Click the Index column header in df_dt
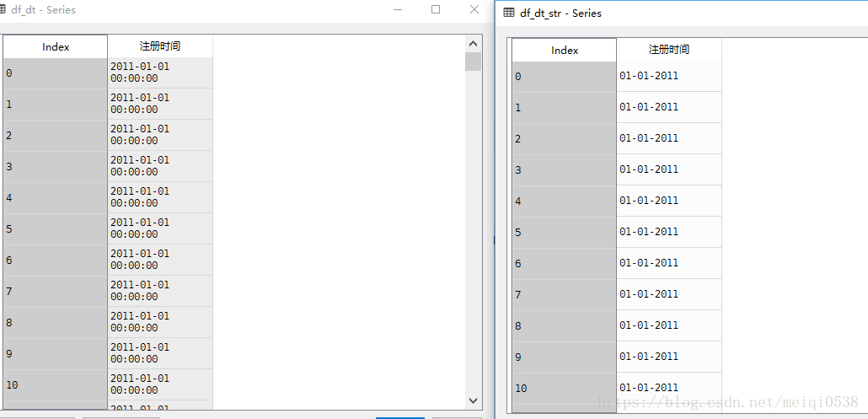The height and width of the screenshot is (419, 868). coord(56,47)
